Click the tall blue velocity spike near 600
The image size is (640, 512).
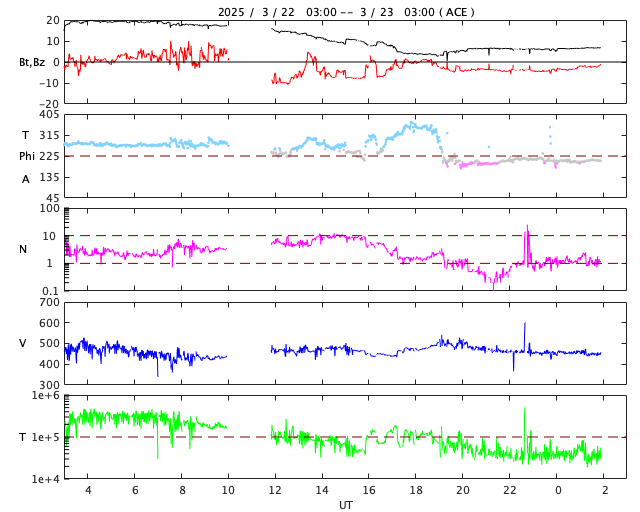click(525, 335)
